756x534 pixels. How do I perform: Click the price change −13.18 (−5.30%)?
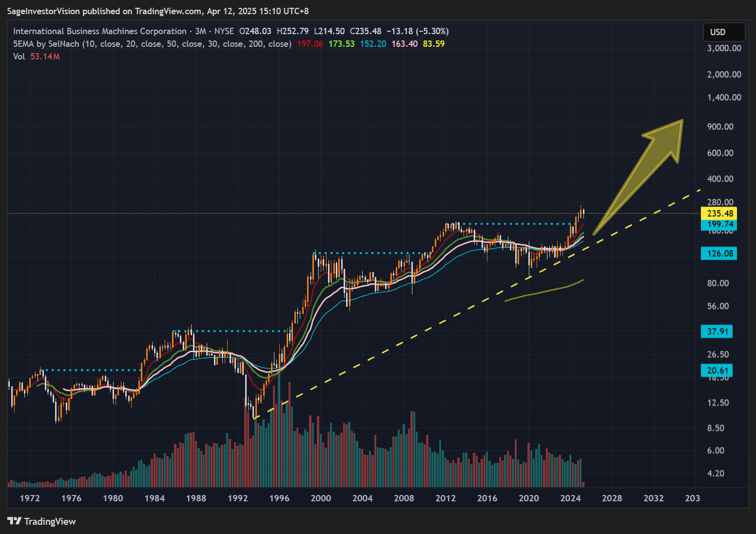tap(418, 31)
